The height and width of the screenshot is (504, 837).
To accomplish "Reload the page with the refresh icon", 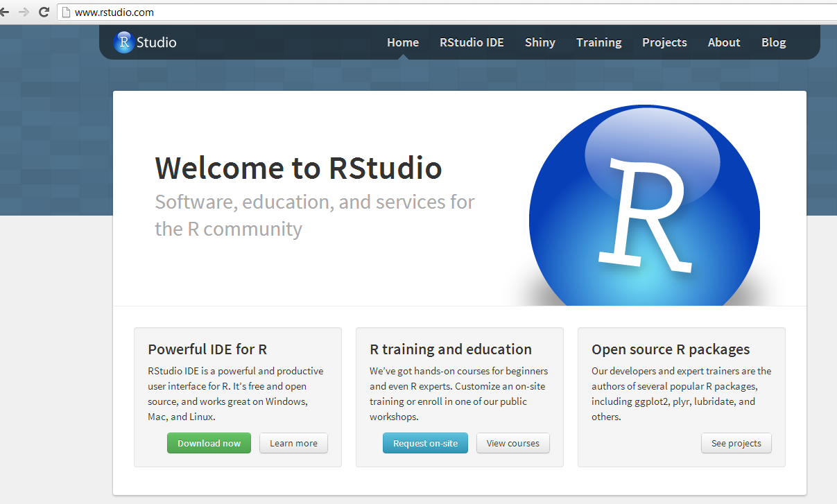I will 44,12.
